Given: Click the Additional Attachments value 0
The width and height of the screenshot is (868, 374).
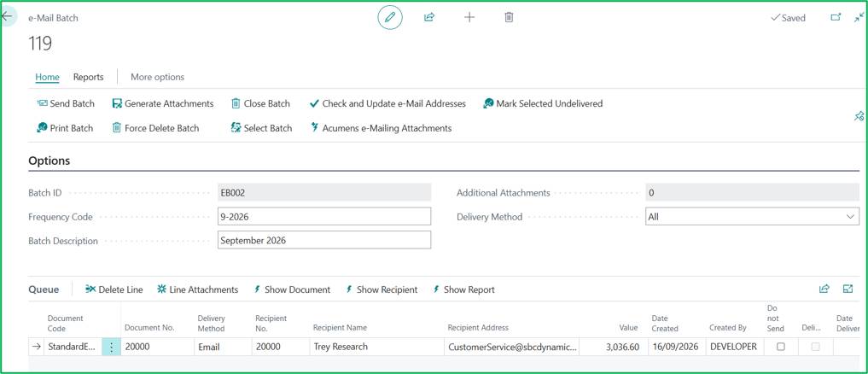Looking at the screenshot, I should point(752,193).
